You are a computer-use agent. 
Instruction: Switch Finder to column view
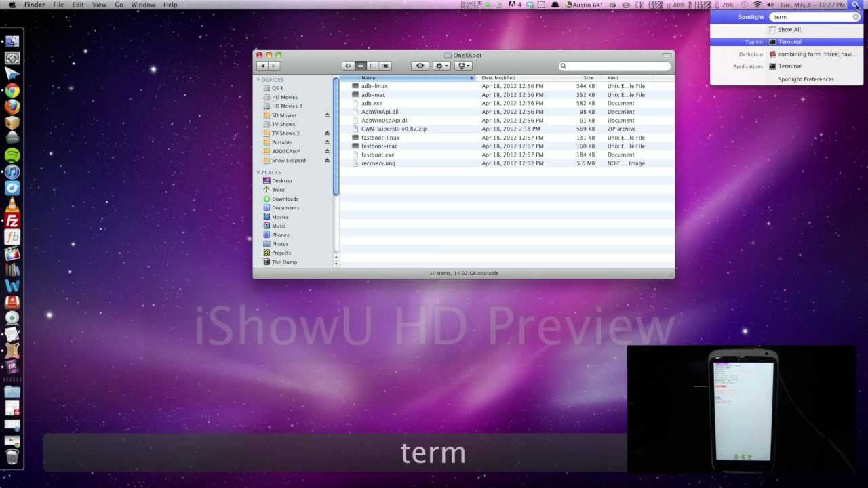coord(373,66)
